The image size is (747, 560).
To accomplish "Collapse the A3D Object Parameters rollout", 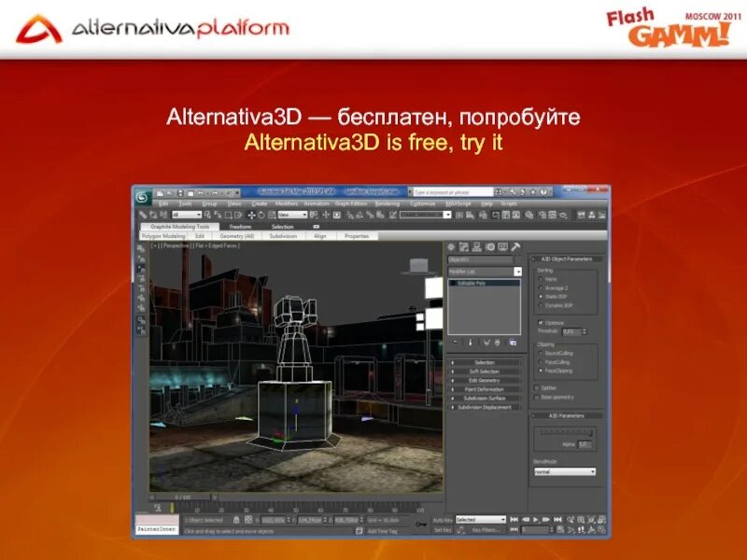I will [x=567, y=259].
